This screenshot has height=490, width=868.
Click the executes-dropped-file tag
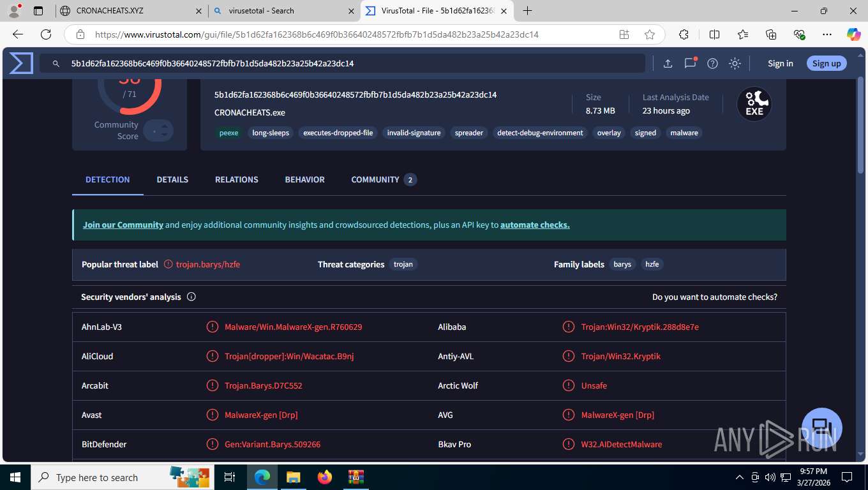click(x=338, y=133)
